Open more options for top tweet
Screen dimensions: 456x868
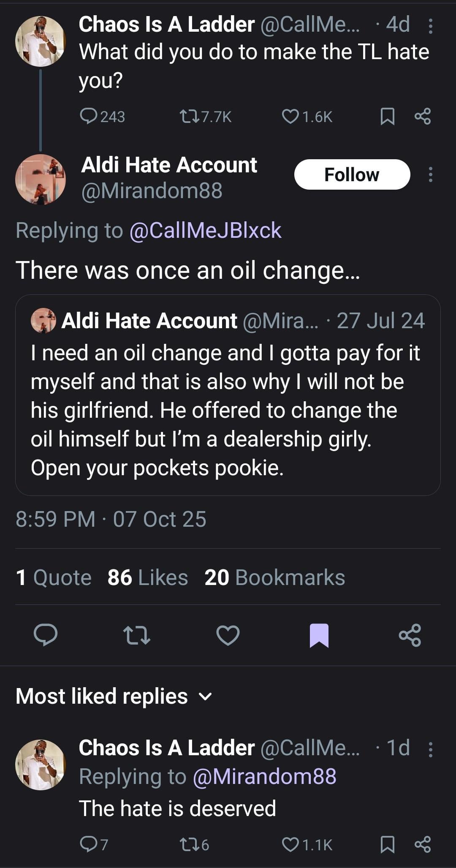[430, 26]
